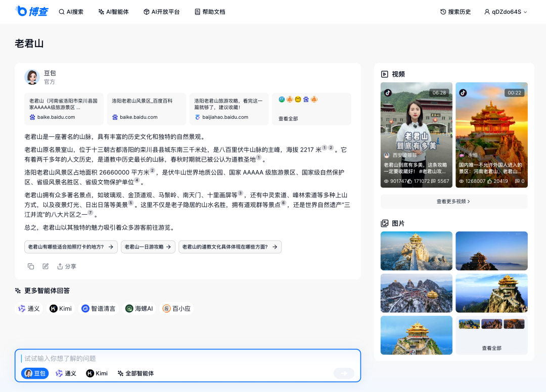The image size is (546, 392).
Task: Click 查看更多视频 button
Action: (x=453, y=201)
